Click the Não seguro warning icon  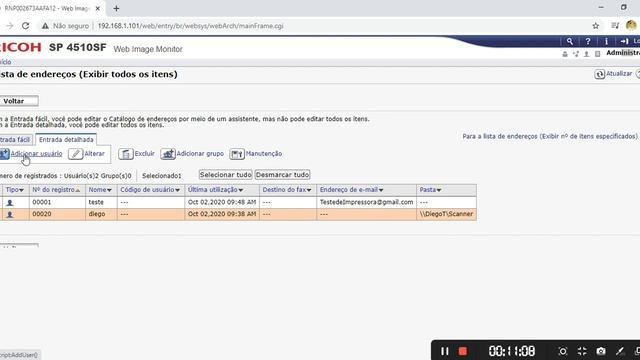pos(45,26)
